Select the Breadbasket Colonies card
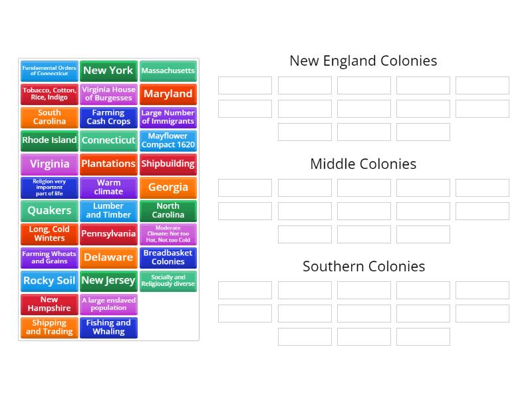The width and height of the screenshot is (532, 399). coord(168,257)
